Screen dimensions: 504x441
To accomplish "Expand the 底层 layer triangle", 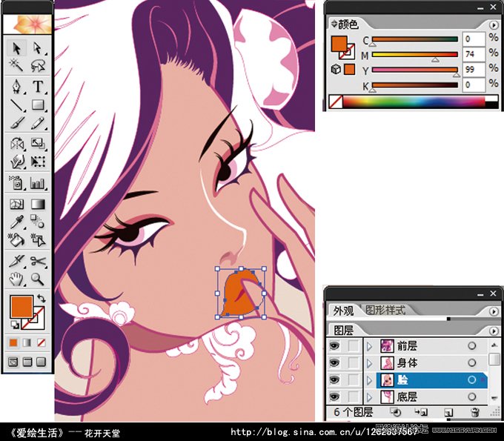I will 369,397.
